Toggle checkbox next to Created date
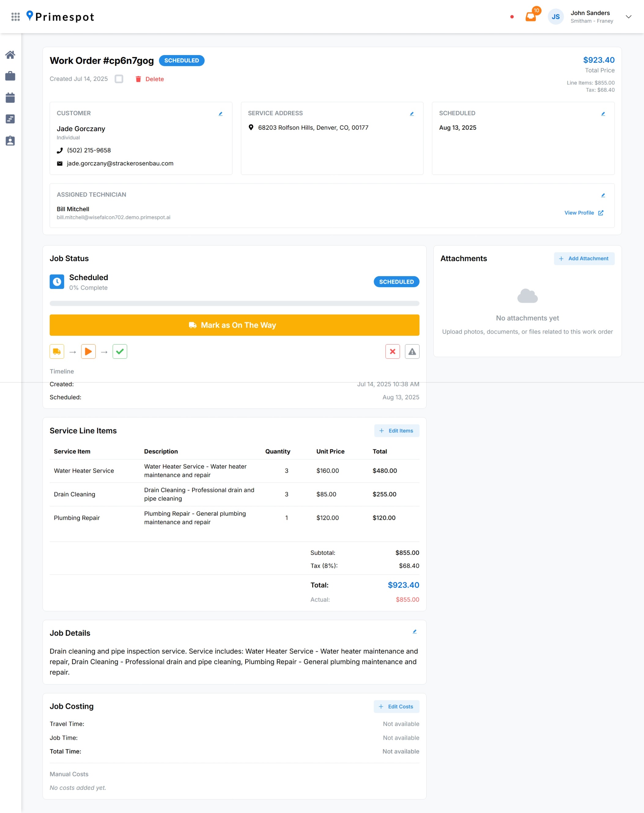 (x=119, y=79)
